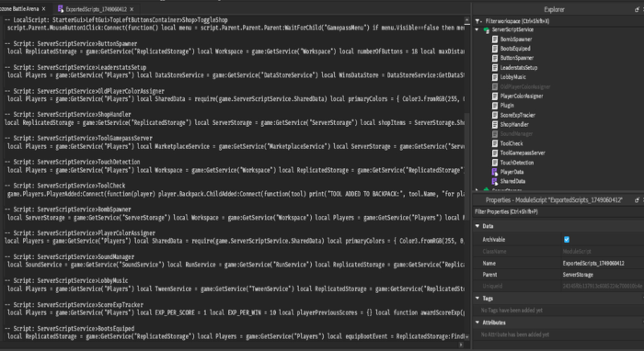Click the comment line 'ServerScriptService>TouchDetection'
The image size is (644, 351).
click(73, 162)
